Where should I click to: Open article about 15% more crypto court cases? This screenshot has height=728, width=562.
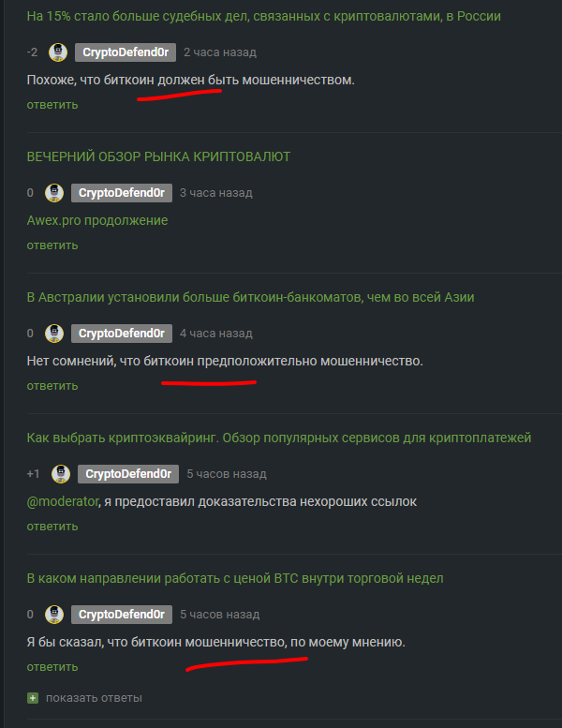[263, 16]
